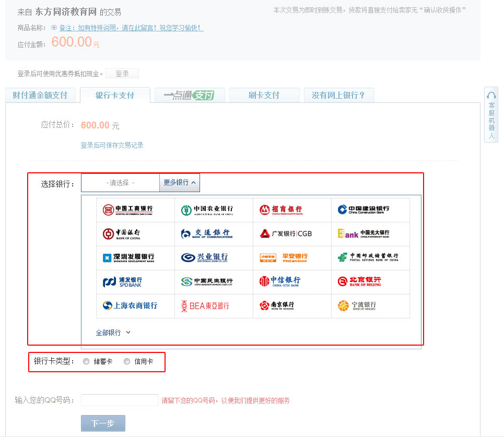Switch to 银行卡支付 tab

pyautogui.click(x=115, y=95)
